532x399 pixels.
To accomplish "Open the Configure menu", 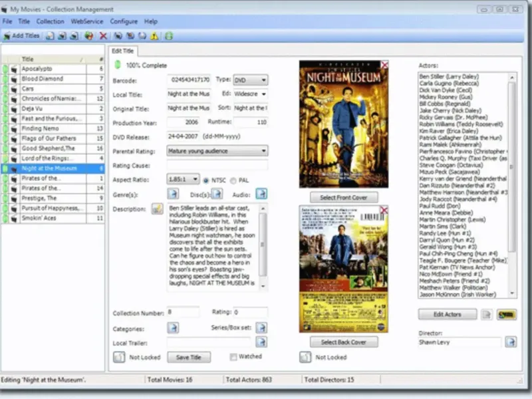I will 124,21.
